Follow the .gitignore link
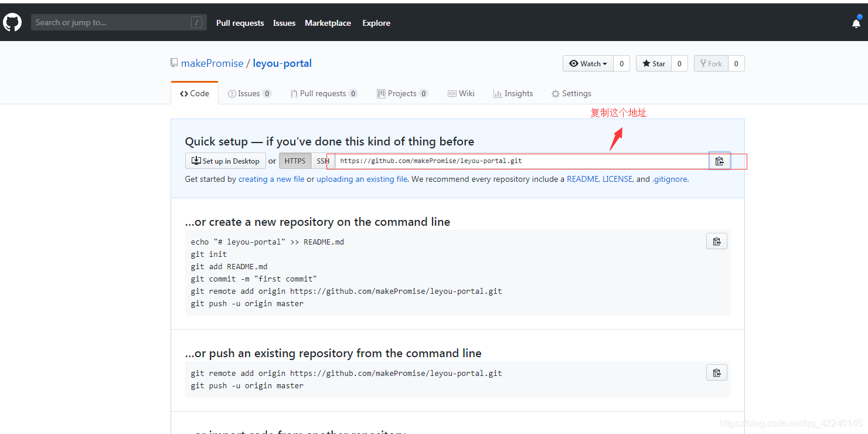This screenshot has width=868, height=434. 670,179
